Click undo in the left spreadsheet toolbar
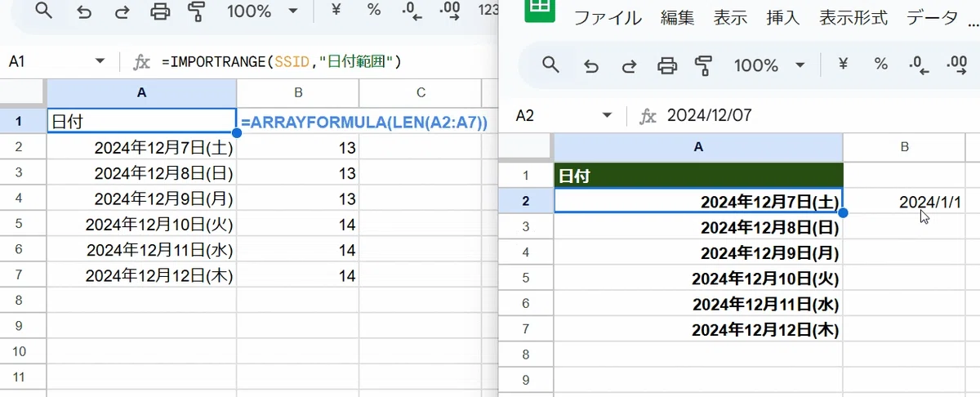Image resolution: width=980 pixels, height=397 pixels. 83,11
